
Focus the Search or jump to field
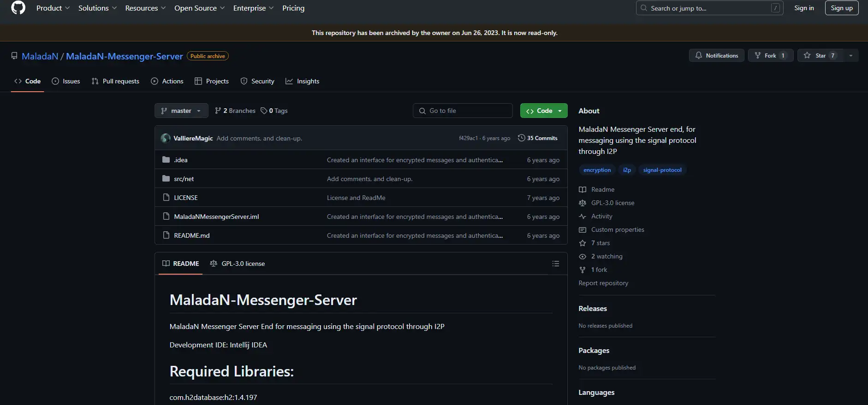click(709, 8)
